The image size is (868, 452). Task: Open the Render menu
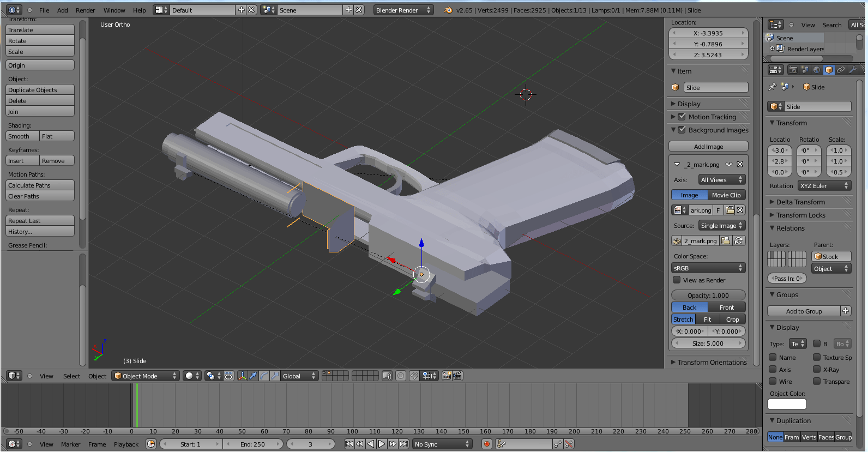[85, 10]
